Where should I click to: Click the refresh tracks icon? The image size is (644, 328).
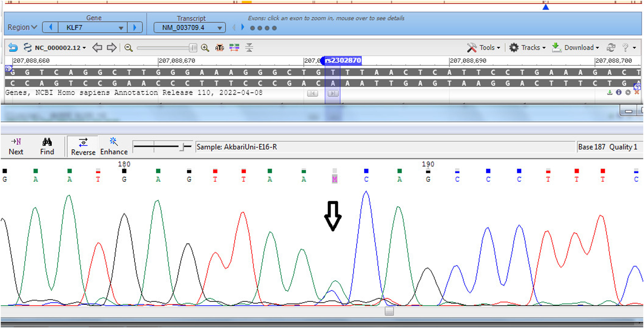[x=611, y=47]
